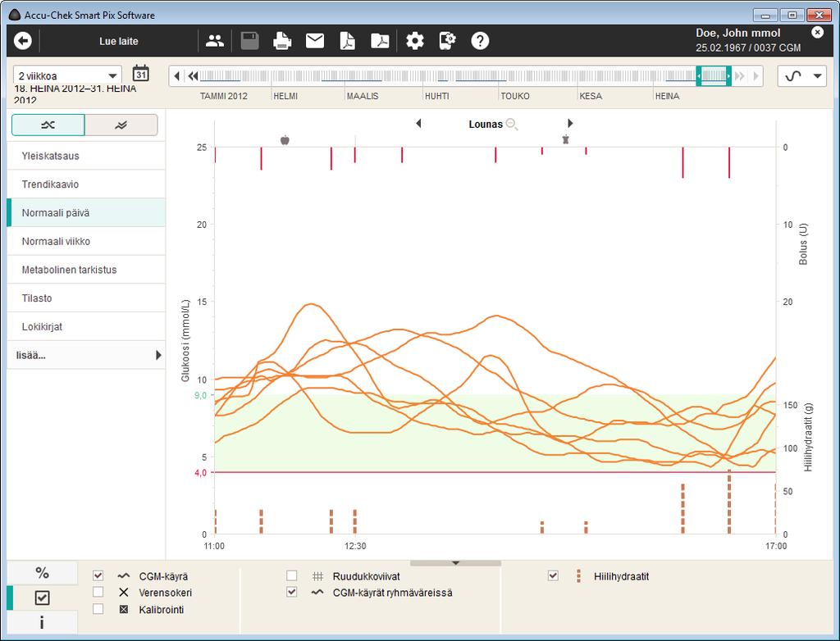Image resolution: width=840 pixels, height=641 pixels.
Task: Select crossed curves view toggle
Action: [48, 125]
